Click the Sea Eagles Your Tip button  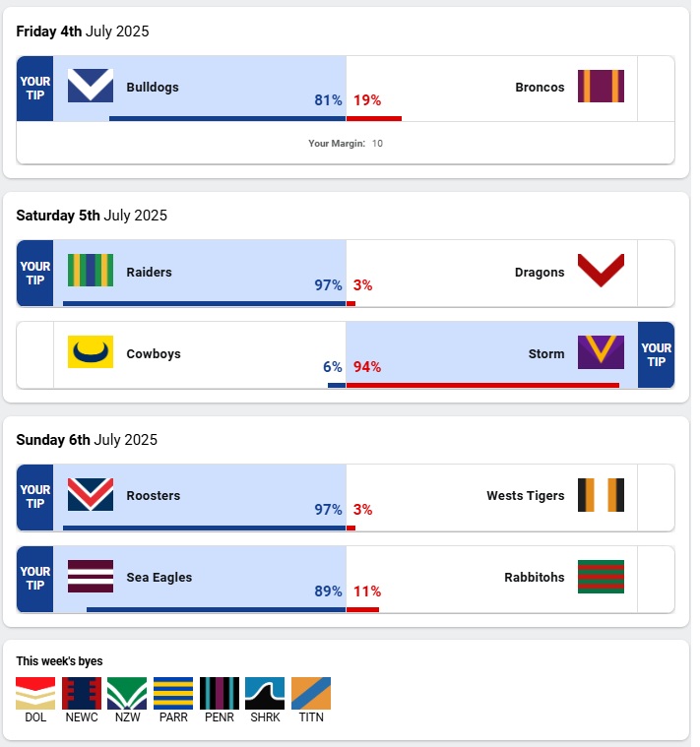[35, 578]
